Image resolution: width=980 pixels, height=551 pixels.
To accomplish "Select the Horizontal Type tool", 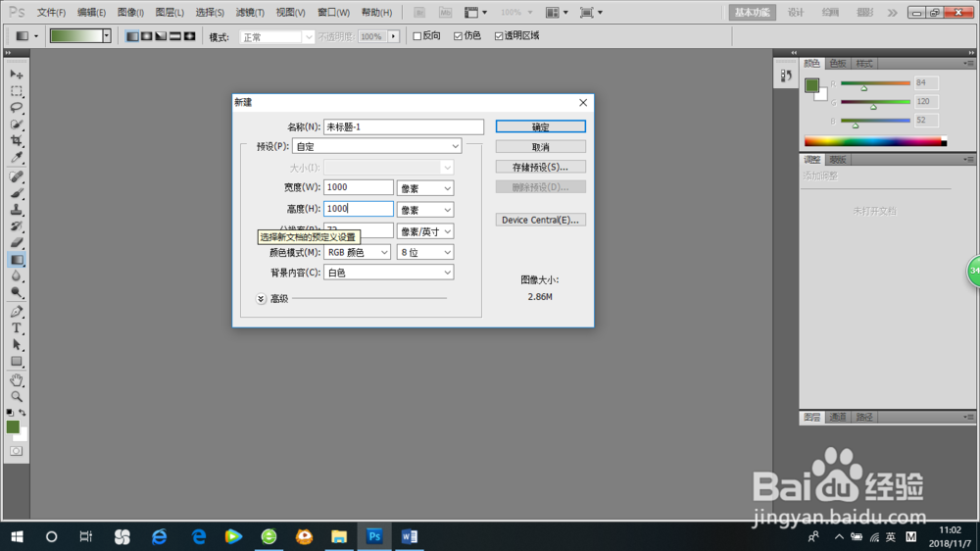I will (17, 328).
